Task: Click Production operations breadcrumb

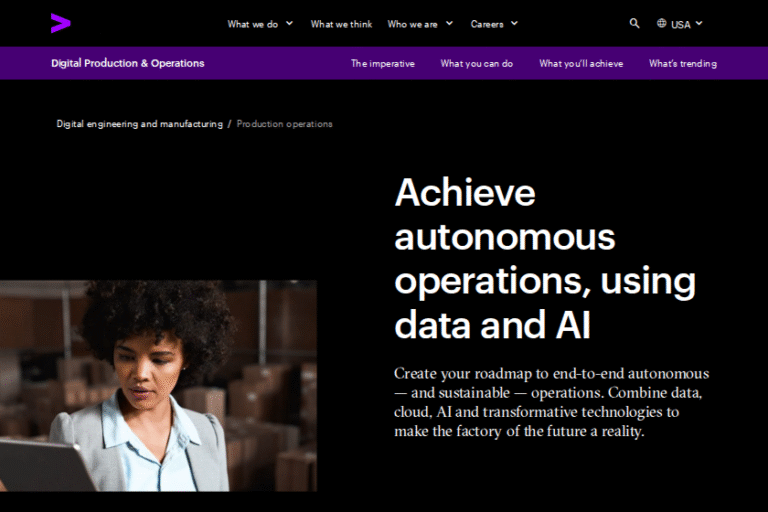Action: [284, 124]
